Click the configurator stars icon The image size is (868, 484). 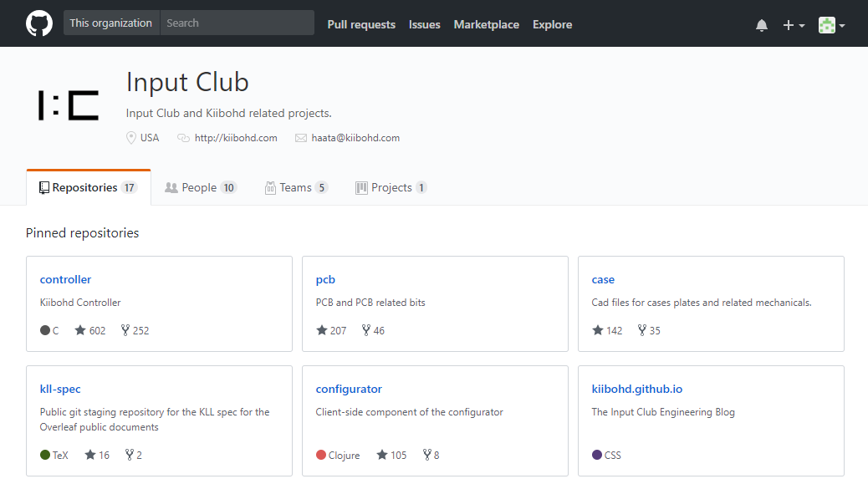pos(382,455)
